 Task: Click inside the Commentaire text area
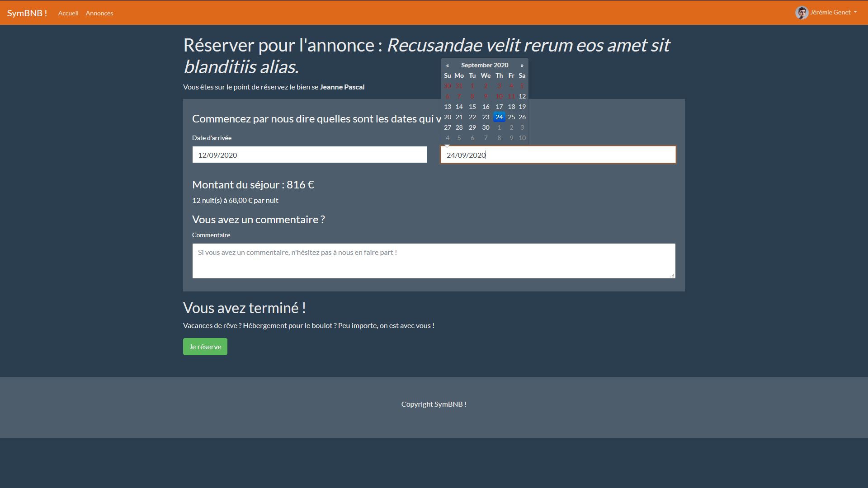click(x=433, y=261)
